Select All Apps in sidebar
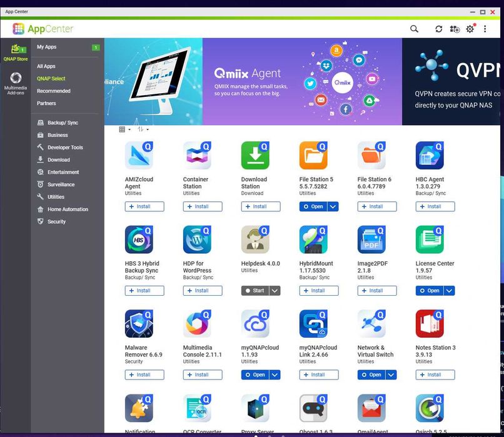 pos(46,66)
